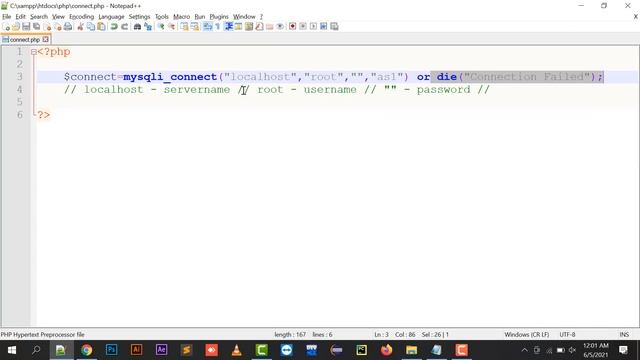Image resolution: width=640 pixels, height=360 pixels.
Task: Click 'UTF-8' encoding in status bar
Action: pos(567,334)
